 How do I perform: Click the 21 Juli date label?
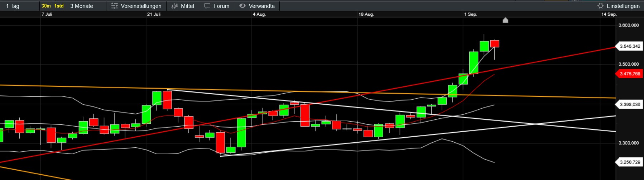(154, 14)
